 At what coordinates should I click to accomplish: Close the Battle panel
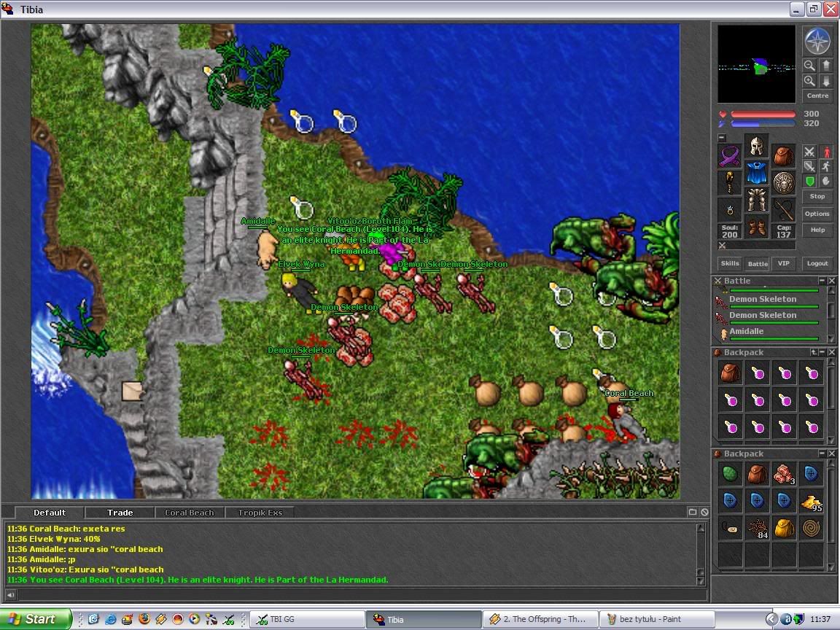click(x=831, y=280)
